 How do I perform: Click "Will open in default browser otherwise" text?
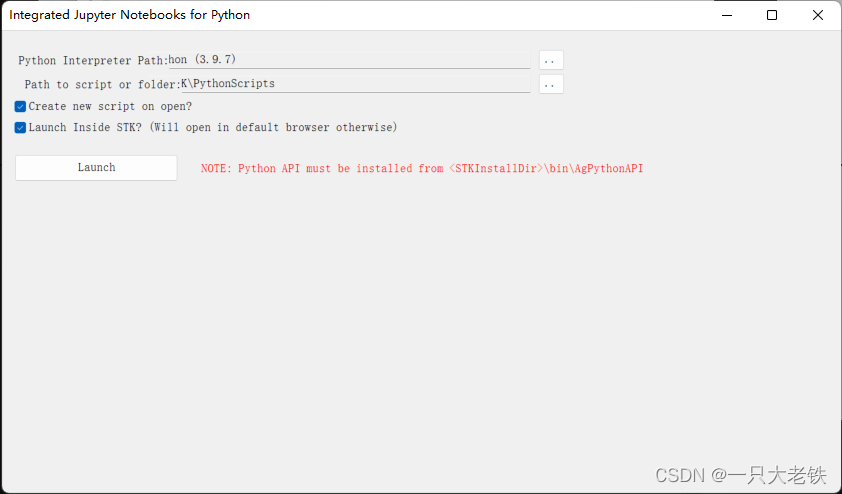pyautogui.click(x=274, y=128)
